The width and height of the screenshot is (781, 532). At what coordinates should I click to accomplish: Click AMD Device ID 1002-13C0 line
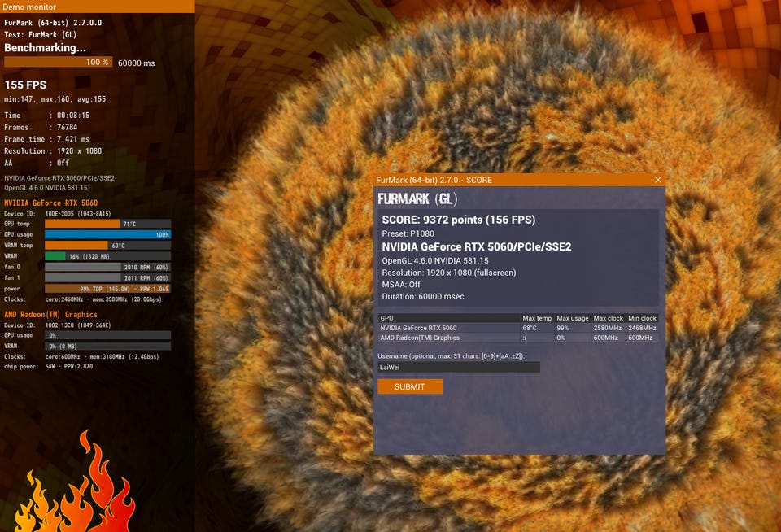(x=57, y=325)
